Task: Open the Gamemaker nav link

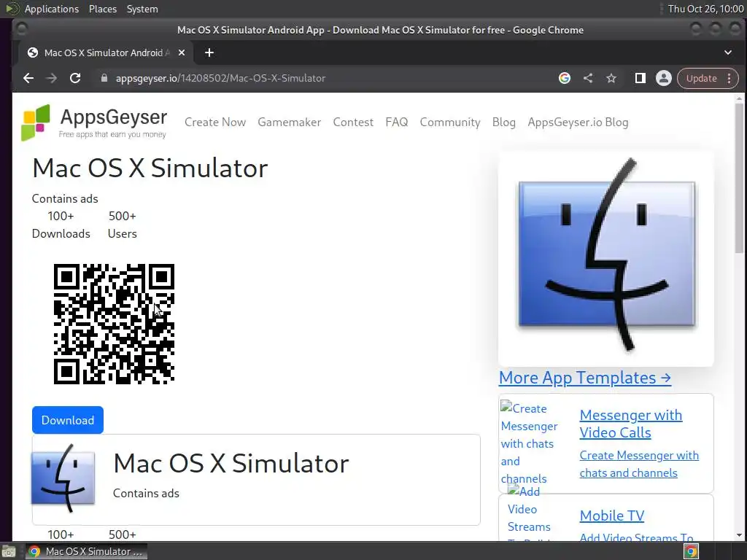Action: (289, 122)
